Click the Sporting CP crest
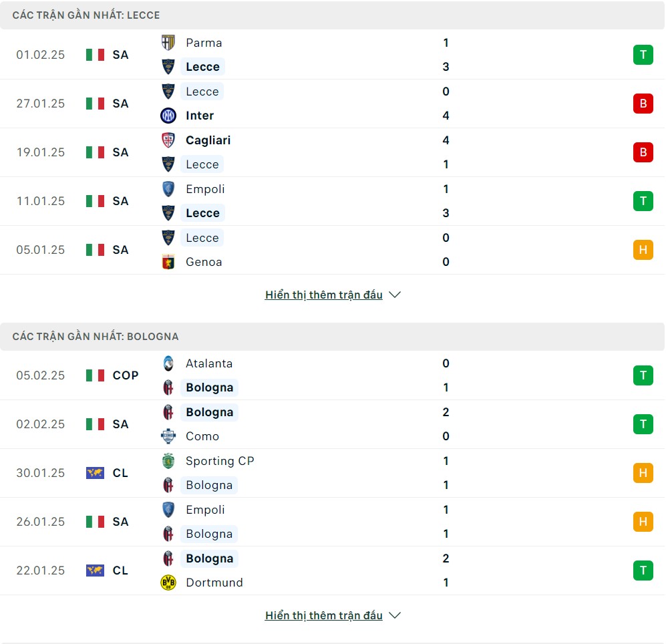Image resolution: width=666 pixels, height=644 pixels. point(168,461)
